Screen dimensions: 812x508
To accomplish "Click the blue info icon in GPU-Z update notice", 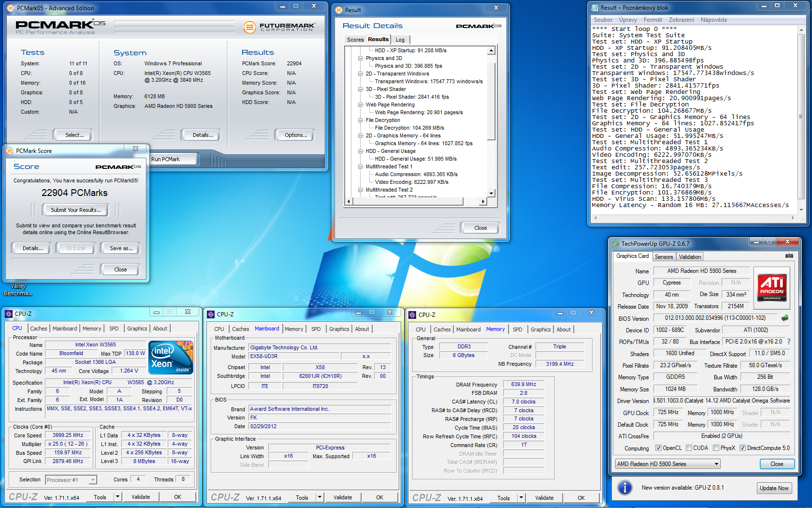I will pyautogui.click(x=625, y=487).
